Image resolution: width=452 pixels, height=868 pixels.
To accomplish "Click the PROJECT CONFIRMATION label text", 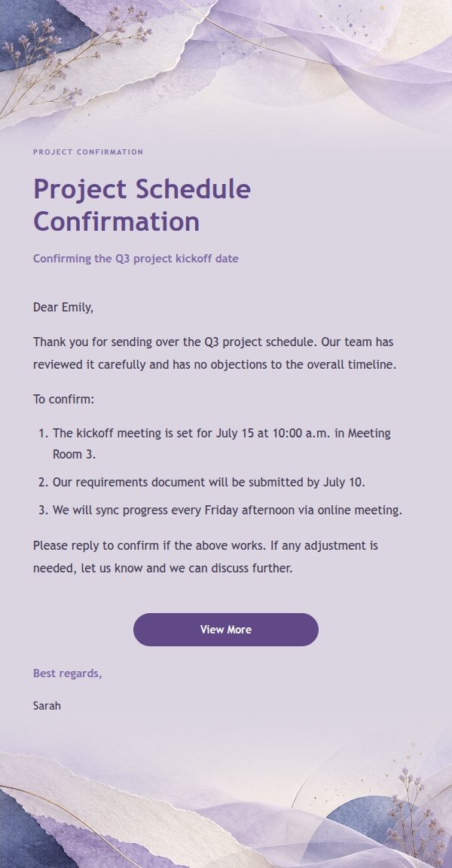I will [x=88, y=152].
